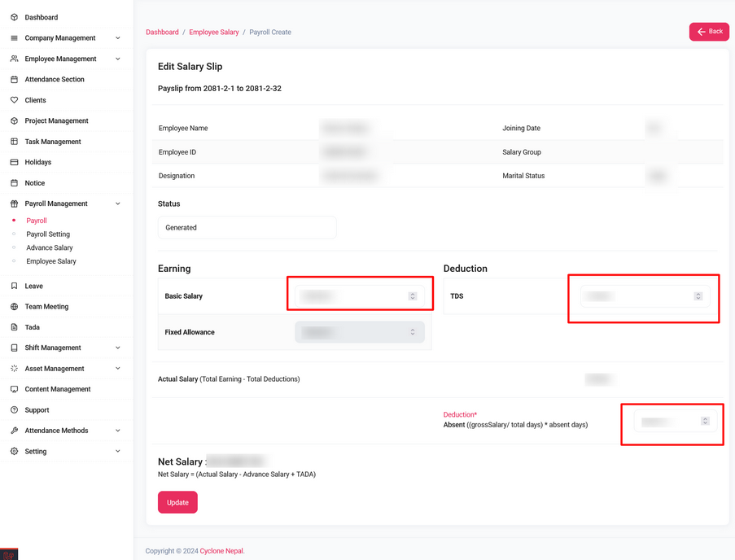Click the Content Management monitor icon
The height and width of the screenshot is (560, 735).
click(x=14, y=389)
